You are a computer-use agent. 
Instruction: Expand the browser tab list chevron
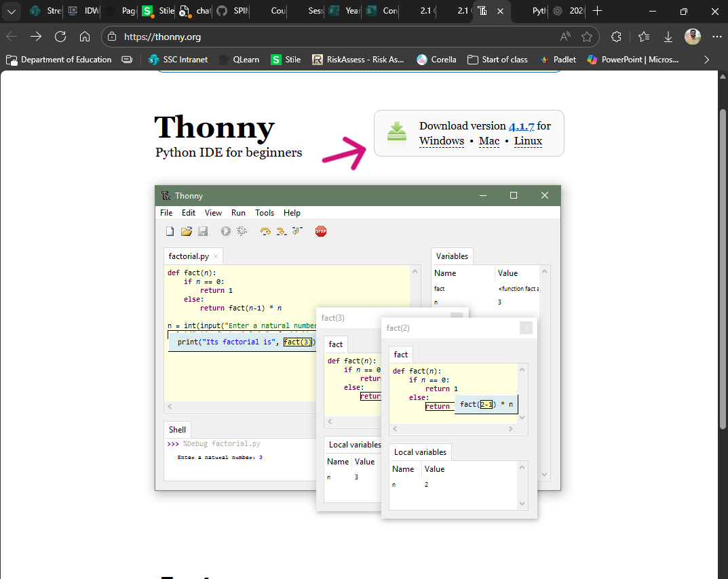point(11,12)
